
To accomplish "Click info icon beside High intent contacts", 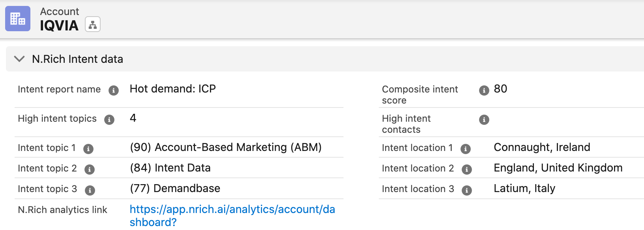I will click(x=484, y=120).
